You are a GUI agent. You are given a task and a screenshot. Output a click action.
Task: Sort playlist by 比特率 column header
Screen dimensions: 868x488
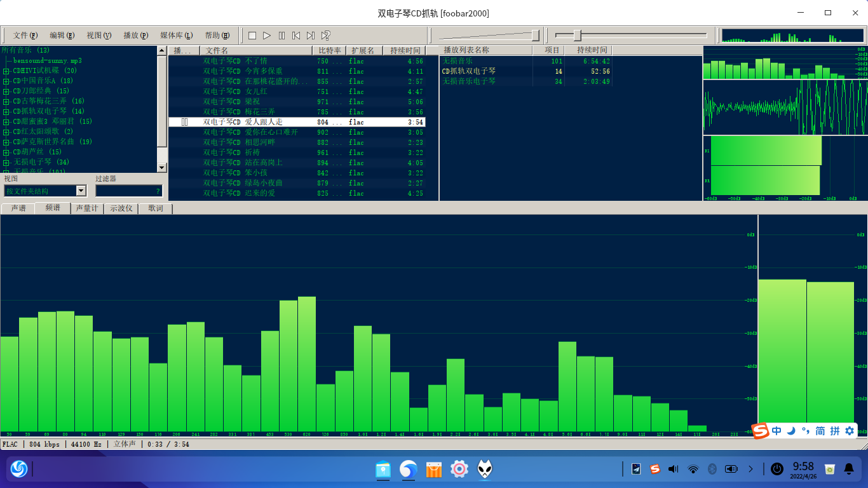(330, 50)
